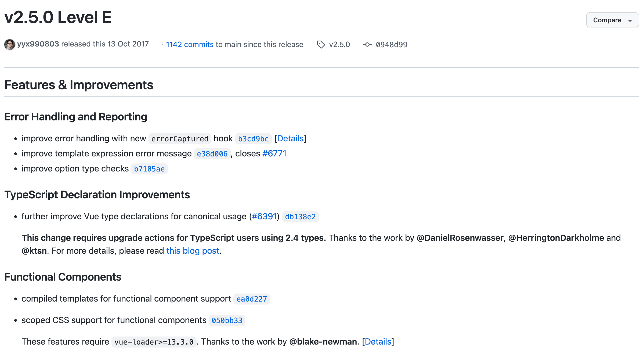Click the tag icon beside v2.5.0
The height and width of the screenshot is (358, 644).
321,45
